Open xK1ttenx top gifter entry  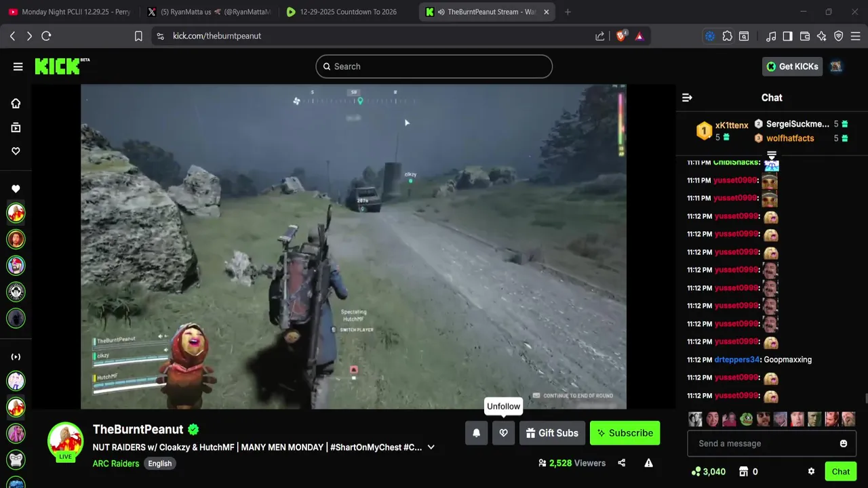click(723, 130)
